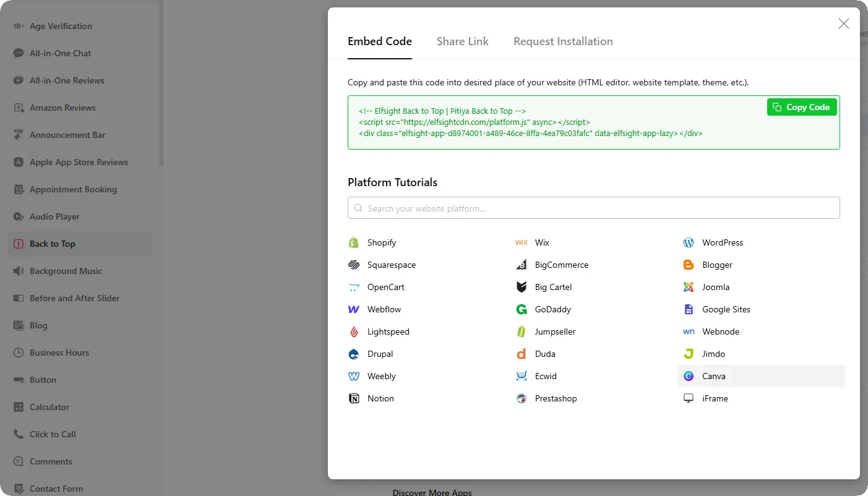Click the BigCommerce logo icon
Screen dimensions: 868x496
[x=522, y=265]
